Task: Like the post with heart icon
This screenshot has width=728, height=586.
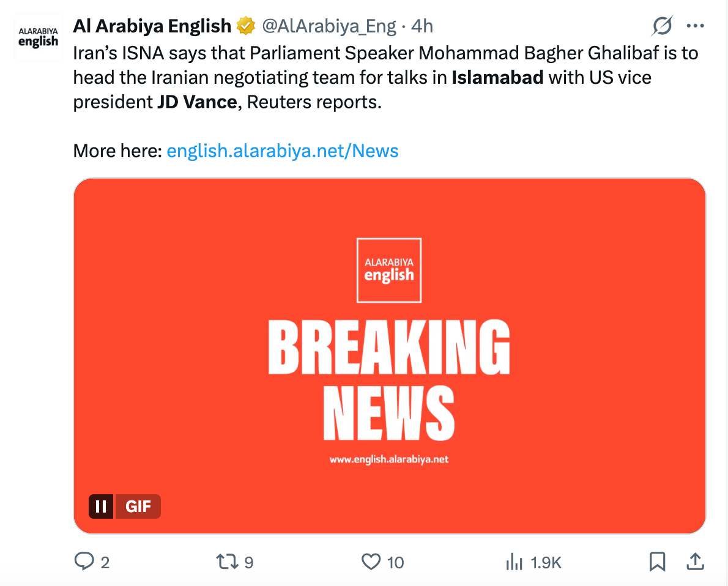Action: tap(371, 562)
